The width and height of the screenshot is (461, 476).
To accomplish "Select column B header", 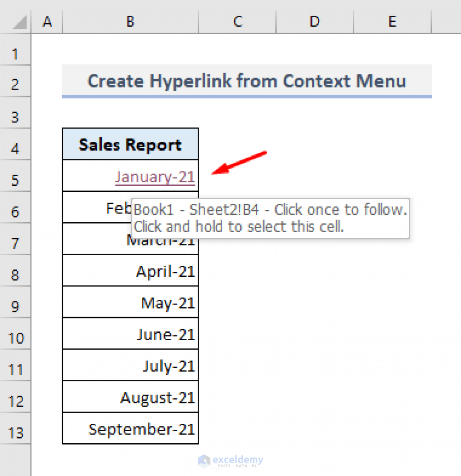I will coord(130,21).
